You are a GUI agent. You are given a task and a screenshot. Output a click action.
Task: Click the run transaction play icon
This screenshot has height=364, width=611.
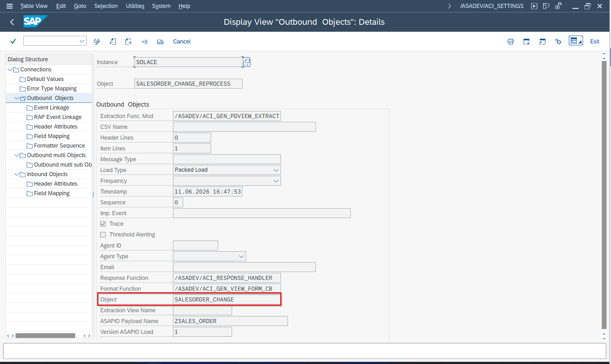(534, 6)
